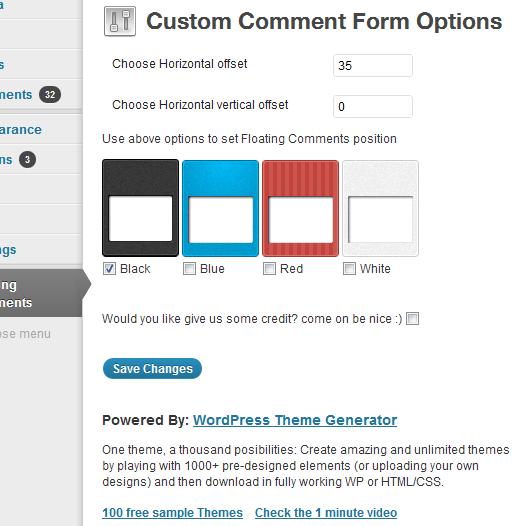The height and width of the screenshot is (526, 530).
Task: Enable the Blue theme checkbox
Action: coord(189,269)
